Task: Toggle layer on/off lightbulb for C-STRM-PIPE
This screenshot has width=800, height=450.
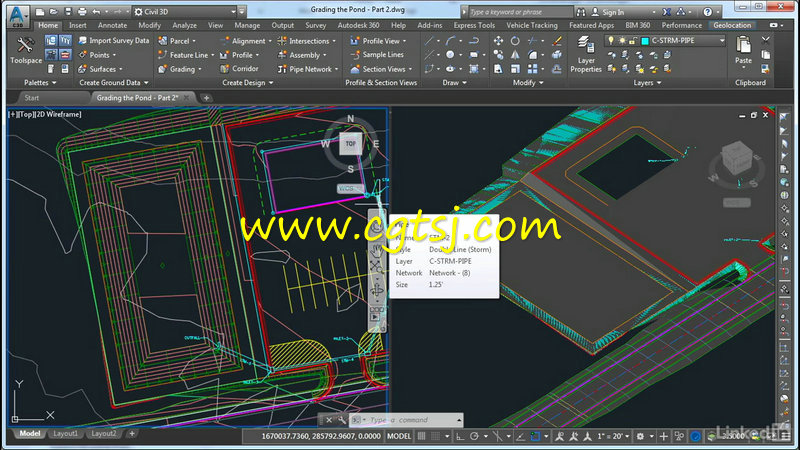Action: click(610, 40)
